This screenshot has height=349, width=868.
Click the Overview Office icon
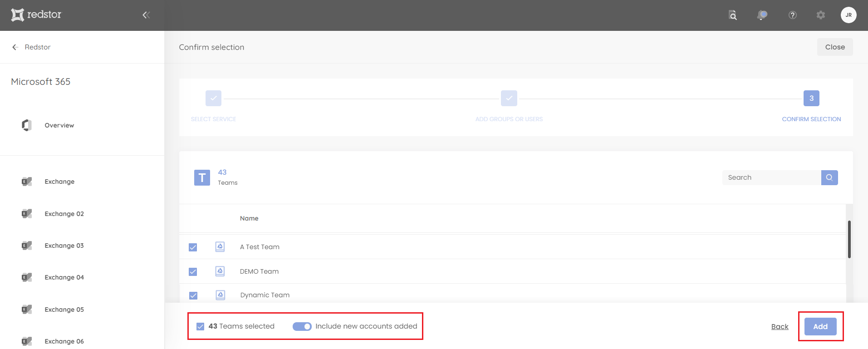(27, 125)
